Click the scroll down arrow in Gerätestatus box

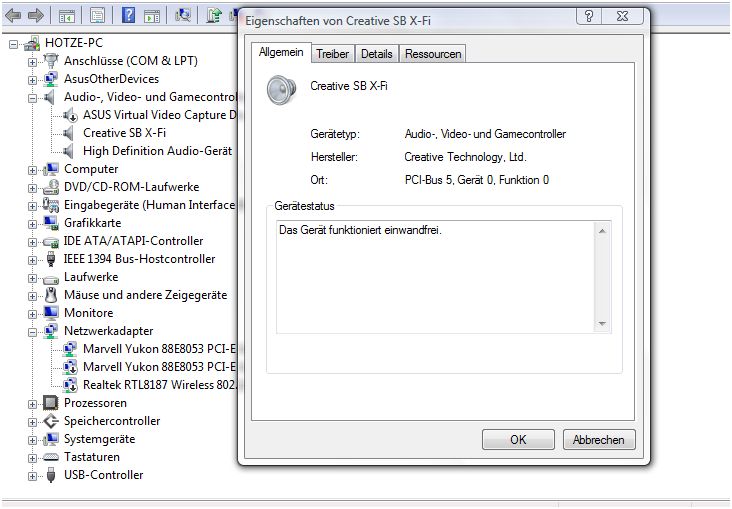[x=602, y=324]
